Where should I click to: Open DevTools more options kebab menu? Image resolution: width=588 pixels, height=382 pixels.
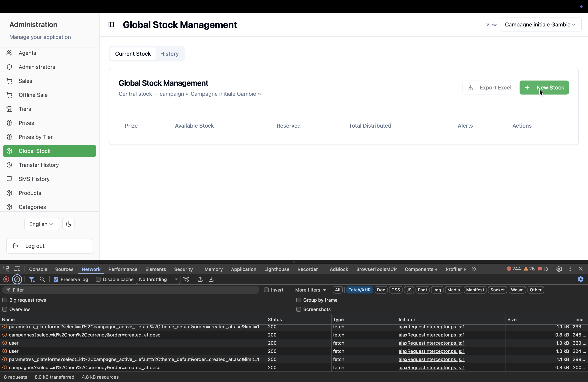pyautogui.click(x=570, y=269)
